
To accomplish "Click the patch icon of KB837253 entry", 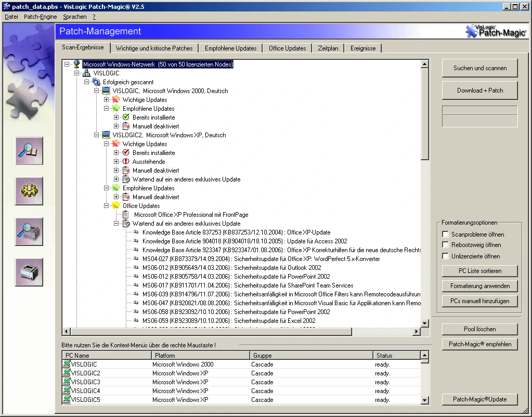I will coord(136,232).
